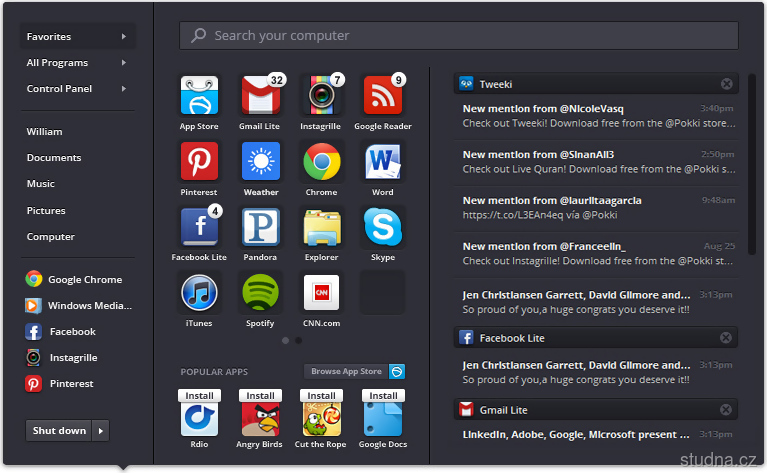Viewport: 767px width, 473px height.
Task: Open the Shut down options arrow
Action: pos(100,430)
